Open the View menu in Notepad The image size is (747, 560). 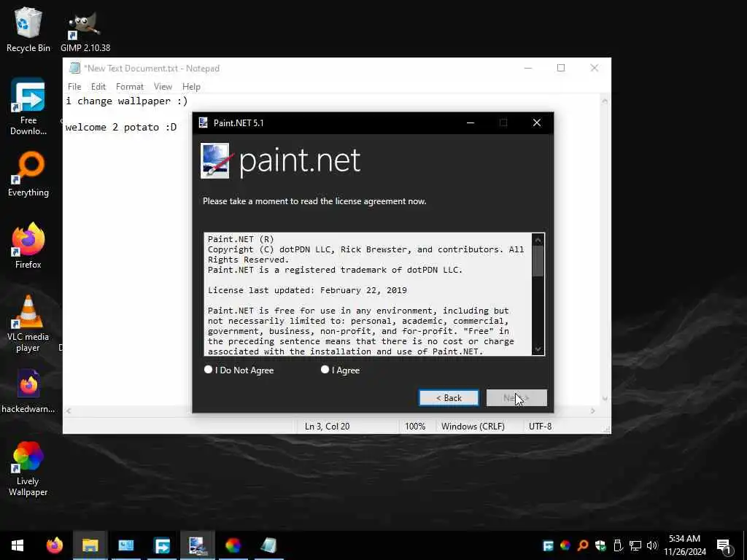point(163,87)
